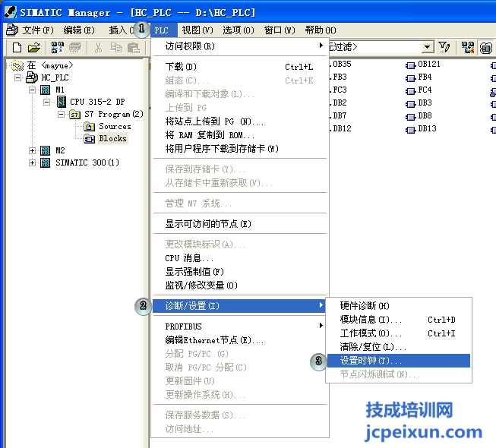Select the Sources folder icon
The height and width of the screenshot is (448, 496).
[x=89, y=127]
